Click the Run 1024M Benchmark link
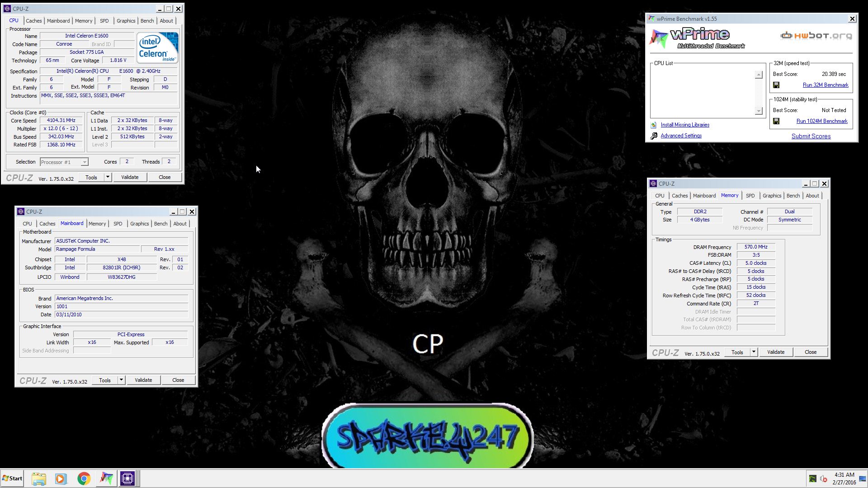Screen dimensions: 868x488 point(822,121)
